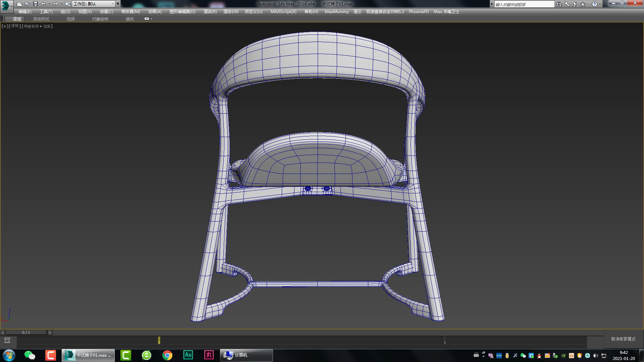Undo the last action with the Undo arrow
The image size is (644, 362).
point(43,4)
